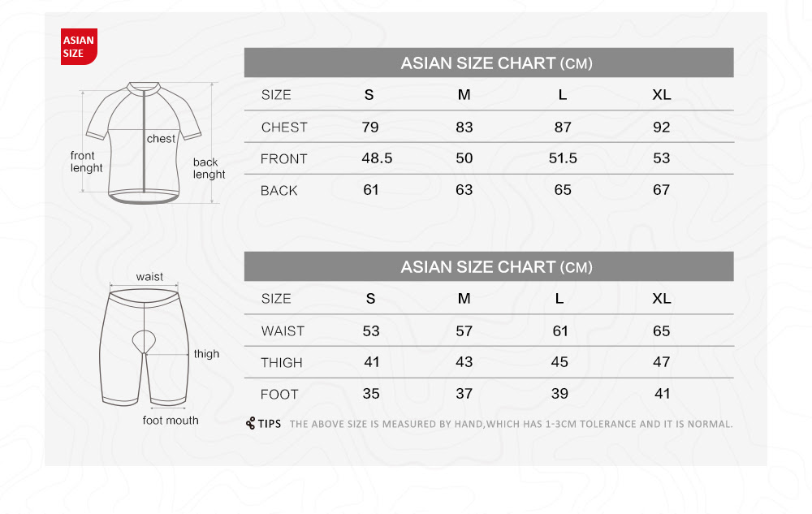Click the red ASIAN SIZE badge
This screenshot has height=514, width=812.
[x=79, y=46]
